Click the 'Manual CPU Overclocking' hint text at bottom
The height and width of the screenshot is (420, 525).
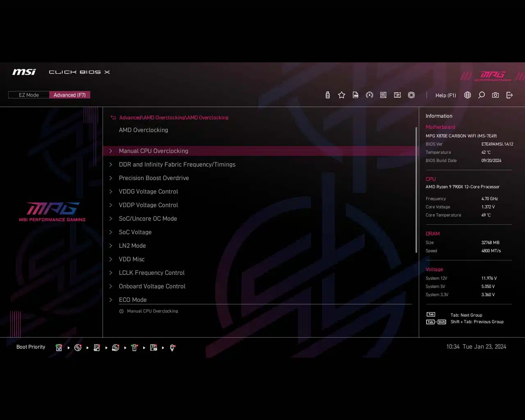click(152, 311)
